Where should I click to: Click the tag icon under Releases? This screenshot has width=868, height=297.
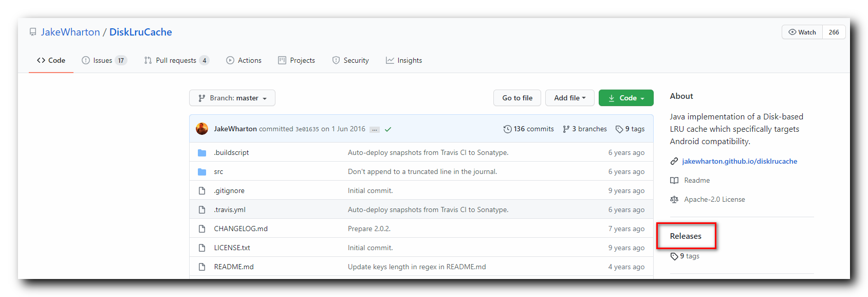(674, 256)
